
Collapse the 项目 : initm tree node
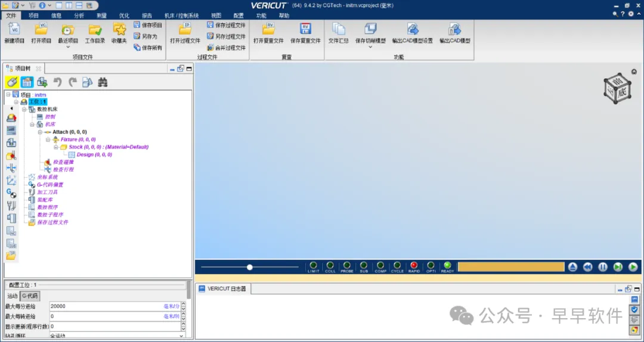(8, 94)
